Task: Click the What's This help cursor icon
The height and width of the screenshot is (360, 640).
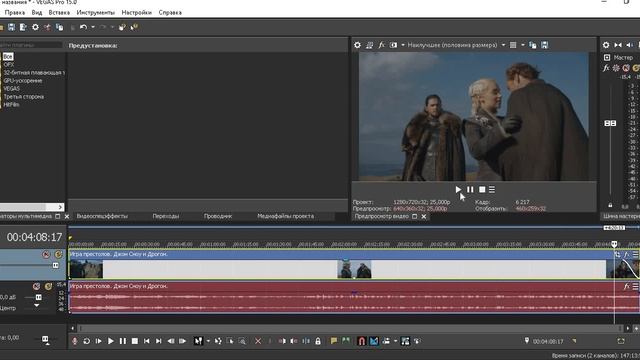Action: click(134, 27)
